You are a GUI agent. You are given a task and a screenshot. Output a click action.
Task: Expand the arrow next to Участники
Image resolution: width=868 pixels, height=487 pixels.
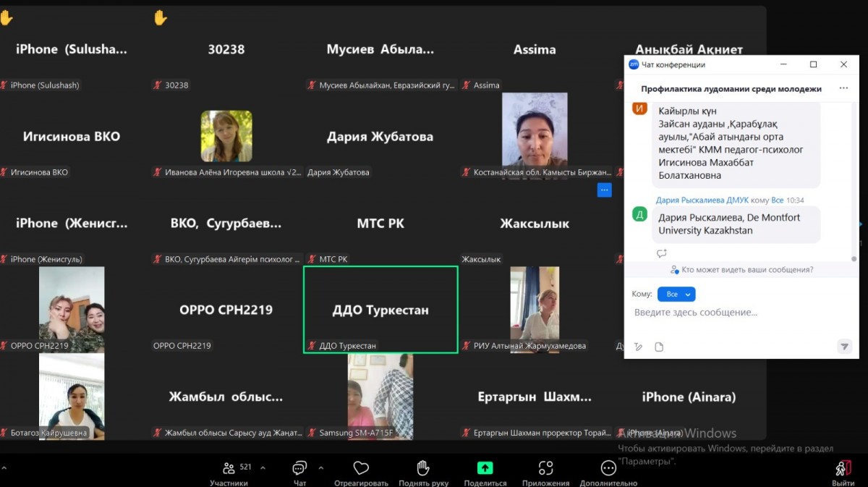(262, 467)
